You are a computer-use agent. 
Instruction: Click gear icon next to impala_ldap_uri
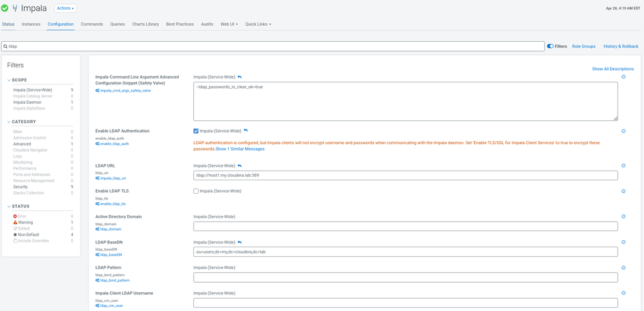(97, 178)
